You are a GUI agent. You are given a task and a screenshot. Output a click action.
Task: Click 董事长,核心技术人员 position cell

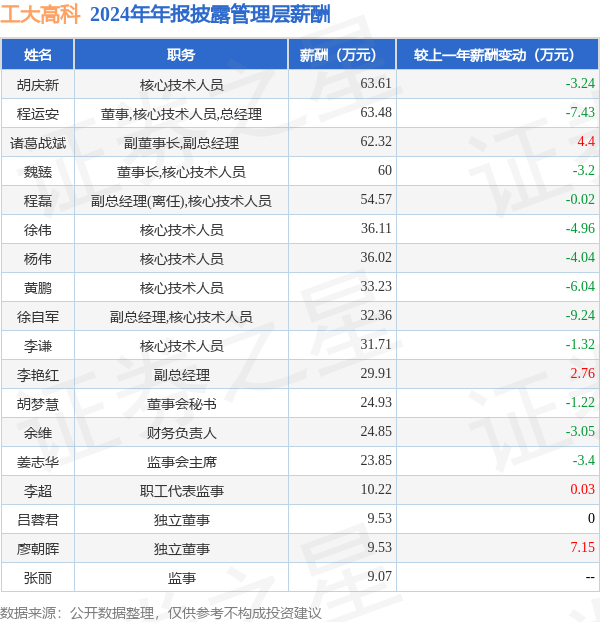181,172
